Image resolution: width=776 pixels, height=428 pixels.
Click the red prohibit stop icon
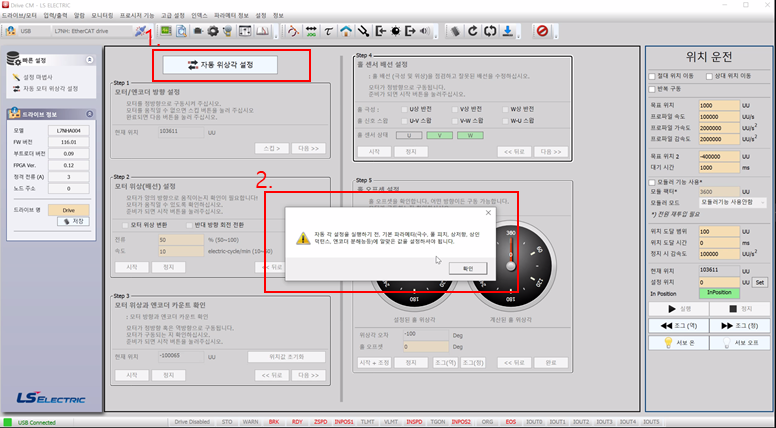tap(542, 31)
